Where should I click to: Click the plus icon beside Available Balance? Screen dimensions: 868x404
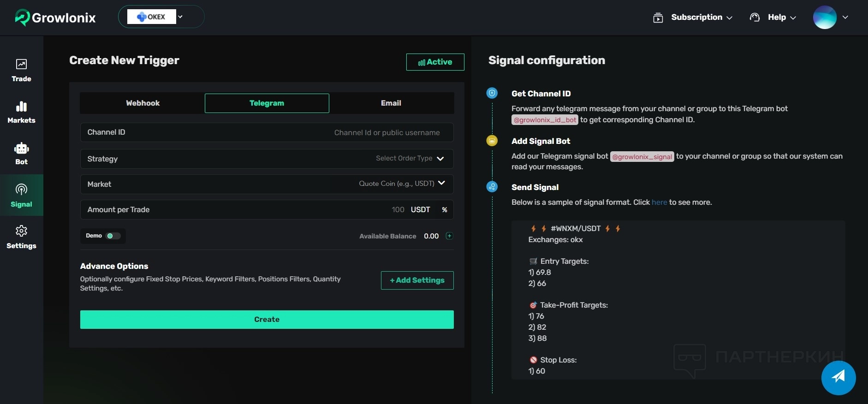tap(449, 236)
